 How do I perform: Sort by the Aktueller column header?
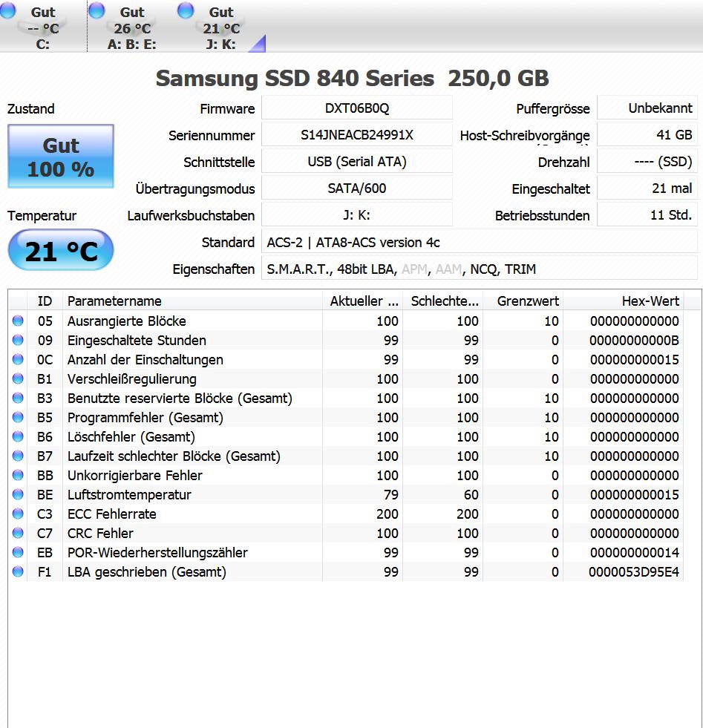(363, 301)
